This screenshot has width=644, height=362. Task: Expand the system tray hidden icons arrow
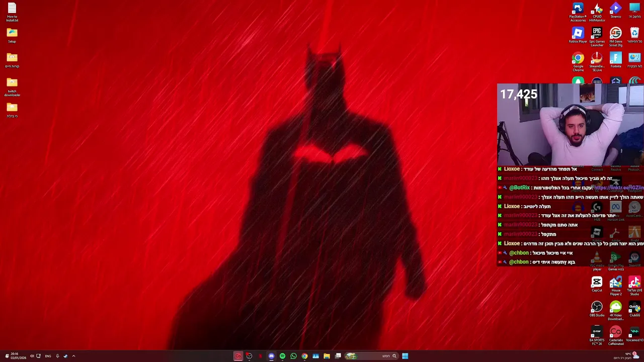73,356
